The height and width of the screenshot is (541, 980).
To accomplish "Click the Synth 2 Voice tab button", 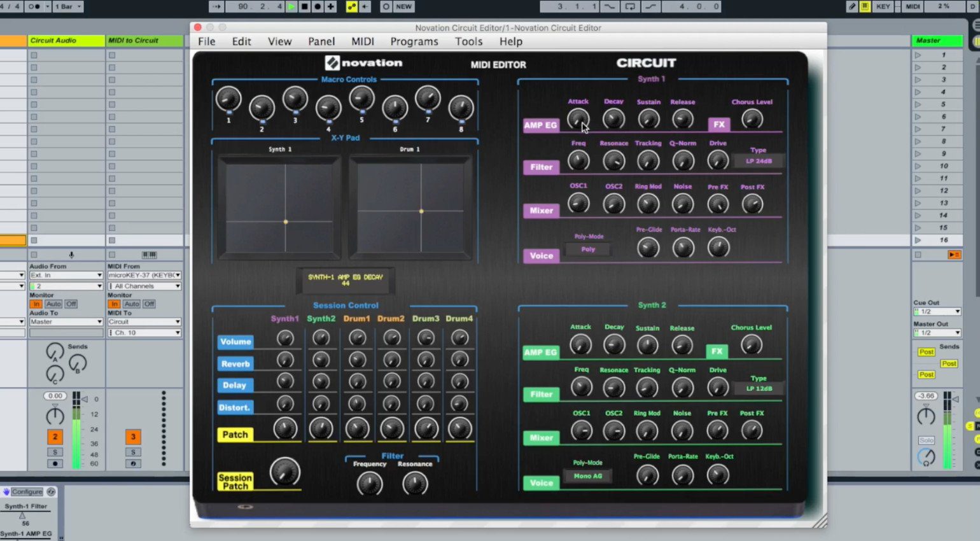I will (542, 483).
